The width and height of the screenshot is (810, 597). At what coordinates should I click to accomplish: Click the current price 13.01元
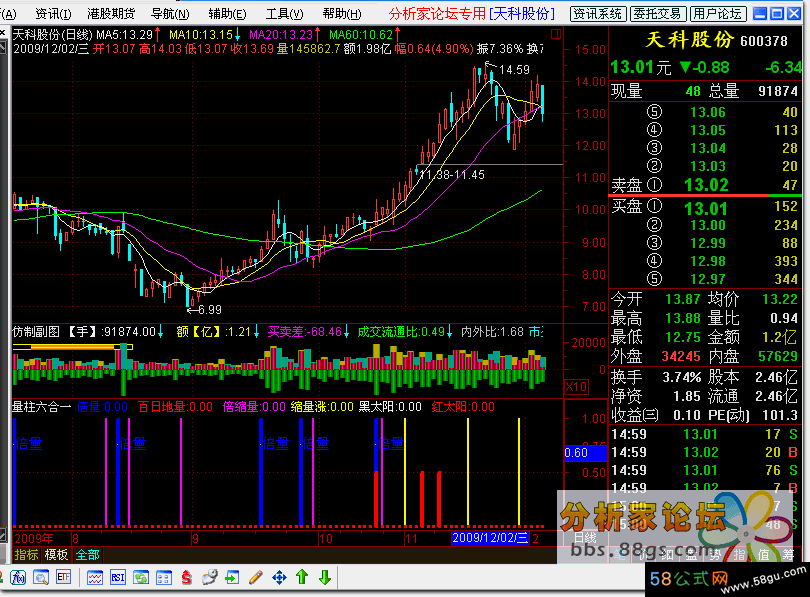click(x=641, y=67)
